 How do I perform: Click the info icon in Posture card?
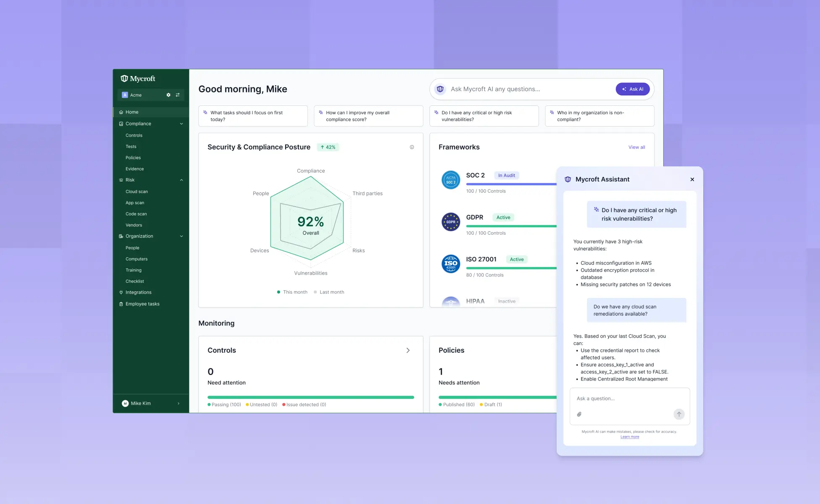click(x=412, y=147)
